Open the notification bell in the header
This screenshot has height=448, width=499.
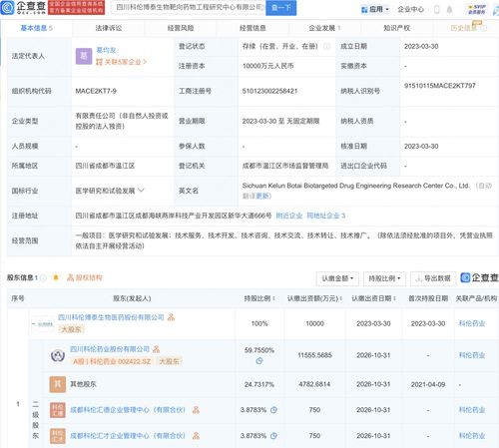point(449,10)
